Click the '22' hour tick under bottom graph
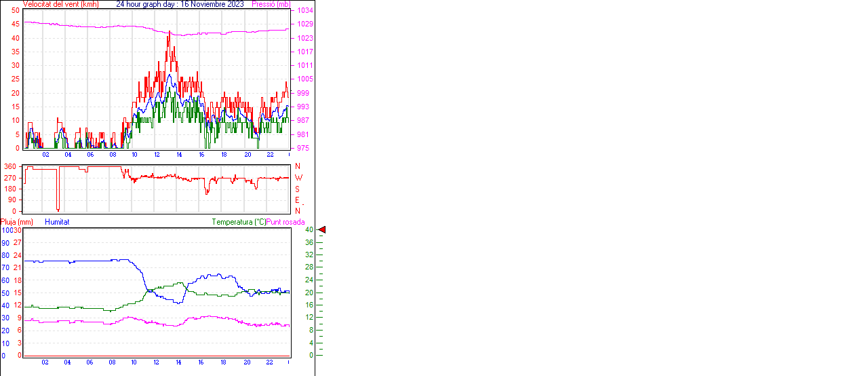 269,362
